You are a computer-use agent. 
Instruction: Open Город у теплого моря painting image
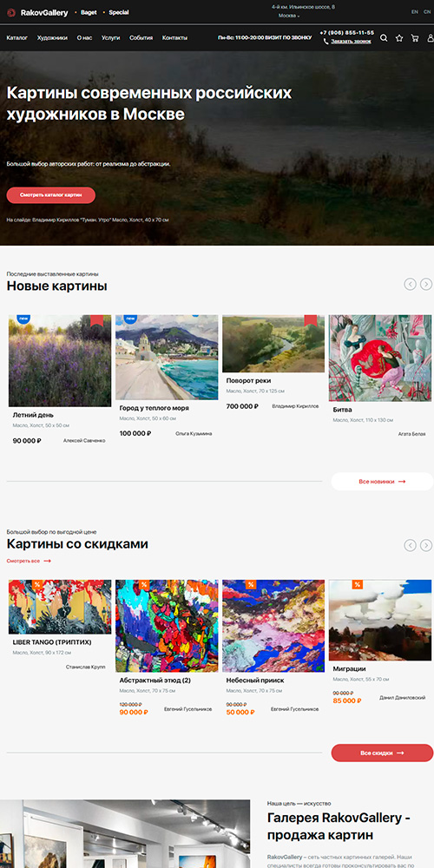167,358
